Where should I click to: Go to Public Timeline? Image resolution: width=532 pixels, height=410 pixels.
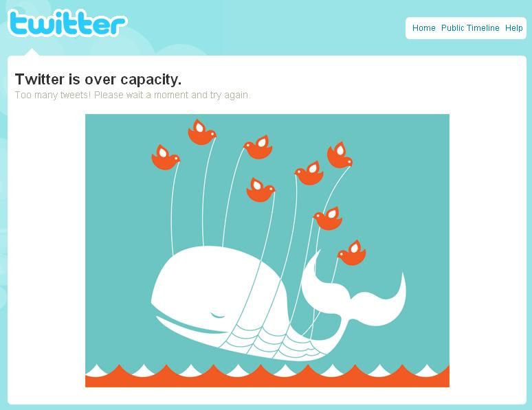(470, 27)
